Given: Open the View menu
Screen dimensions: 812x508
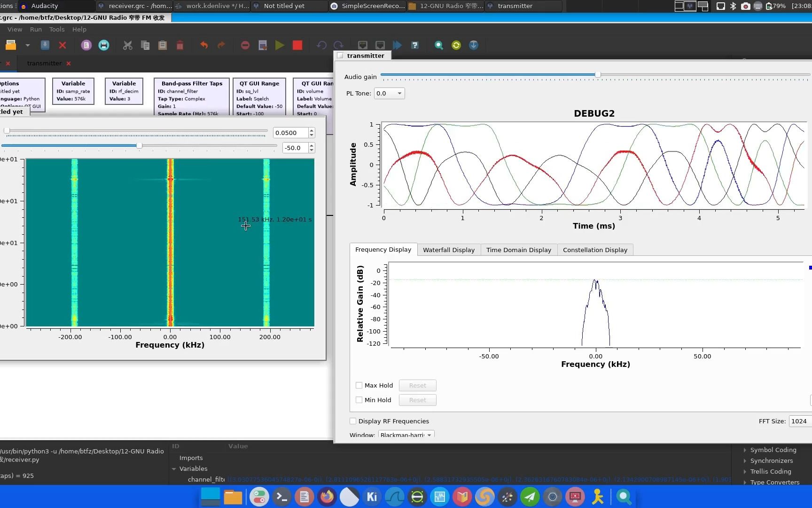Looking at the screenshot, I should point(15,29).
